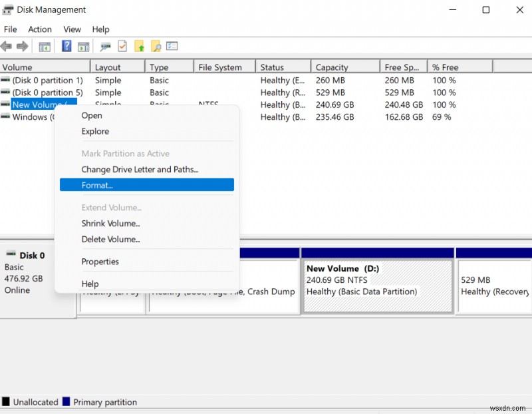Choose Delete Volume from the context menu
The image size is (532, 414).
110,239
